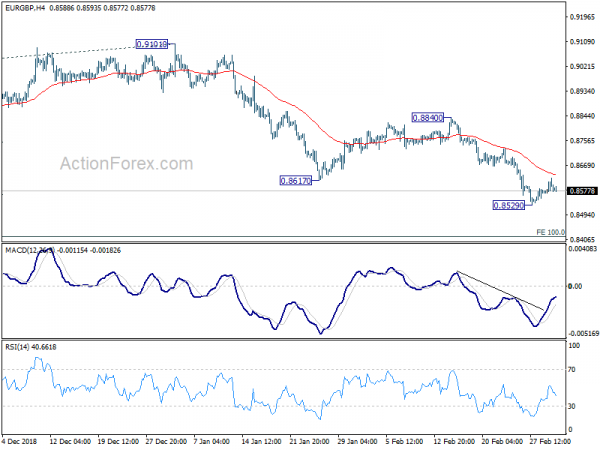The width and height of the screenshot is (600, 450).
Task: Click the MACD -0.005169 scale value
Action: (583, 334)
